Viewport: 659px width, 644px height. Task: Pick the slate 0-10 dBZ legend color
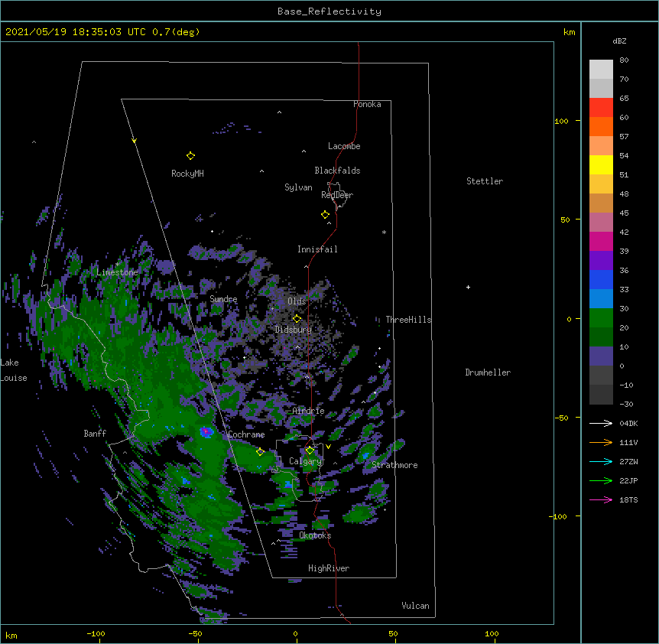(601, 356)
